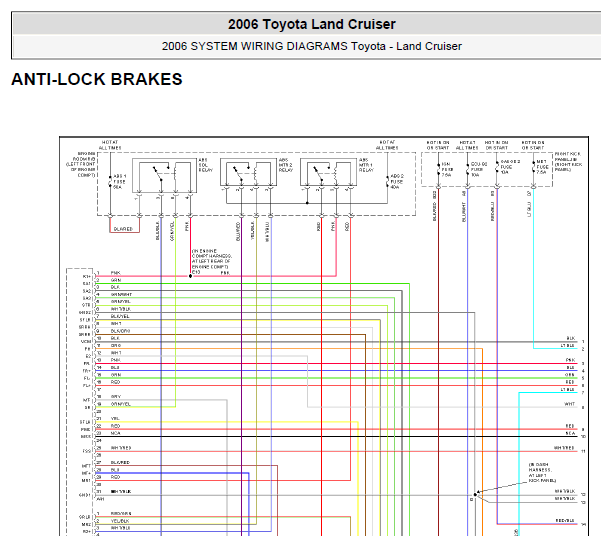Screen dimensions: 601x536
Task: Click the 'ECU-B FUSE 10A' label
Action: pyautogui.click(x=479, y=169)
